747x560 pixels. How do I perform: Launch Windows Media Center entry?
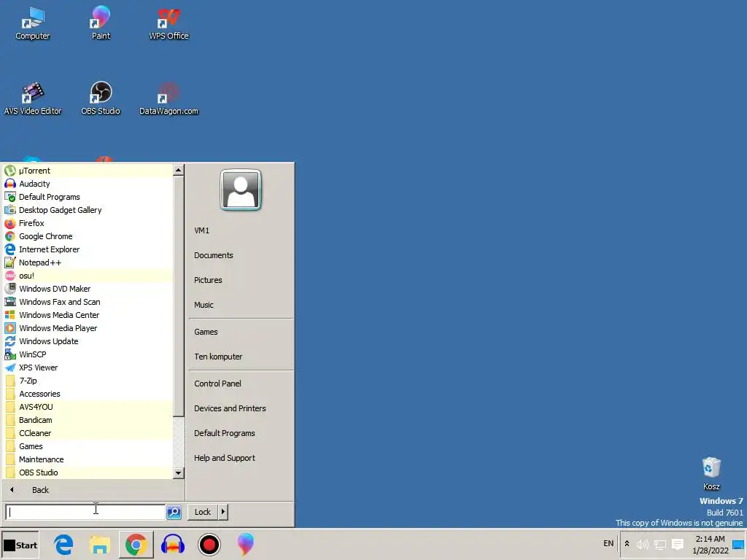88,315
